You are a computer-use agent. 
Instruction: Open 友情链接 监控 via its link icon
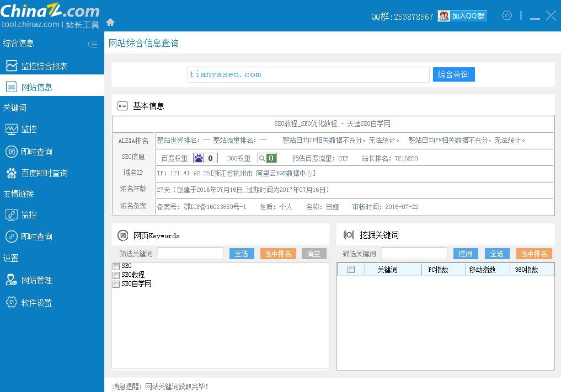[x=12, y=214]
